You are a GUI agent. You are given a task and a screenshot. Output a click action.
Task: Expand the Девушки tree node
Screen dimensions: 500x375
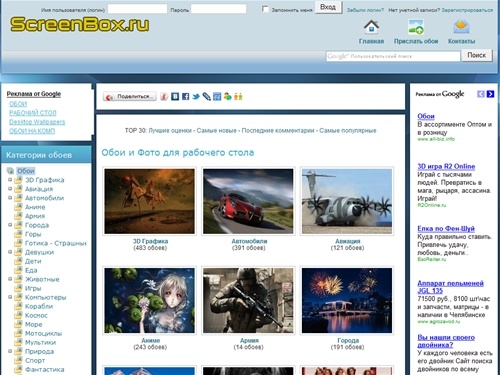(x=10, y=252)
